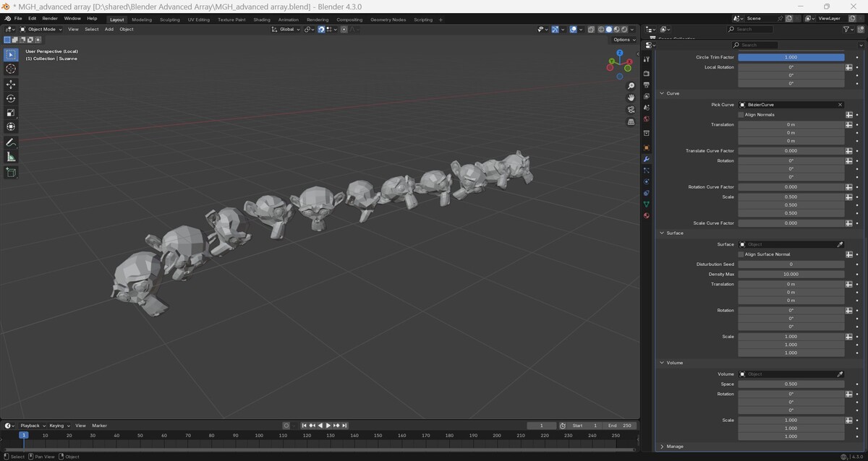This screenshot has width=868, height=461.
Task: Switch to the Geometry Nodes workspace tab
Action: [x=388, y=20]
